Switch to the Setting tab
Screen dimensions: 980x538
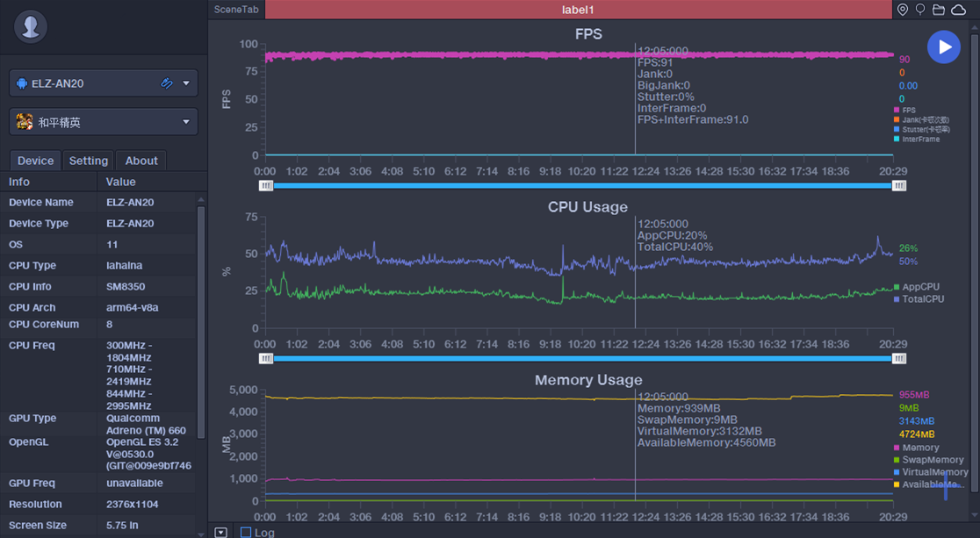89,161
